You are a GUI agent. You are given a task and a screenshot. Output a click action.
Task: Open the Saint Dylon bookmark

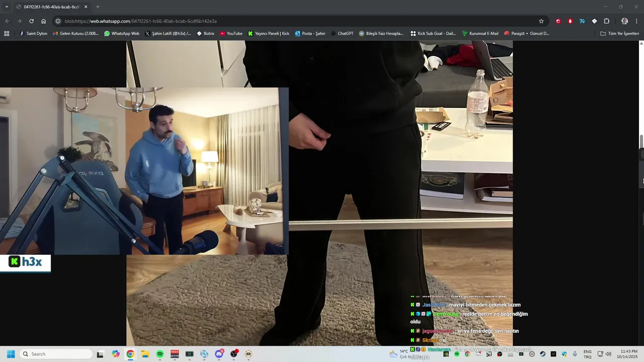pyautogui.click(x=33, y=34)
